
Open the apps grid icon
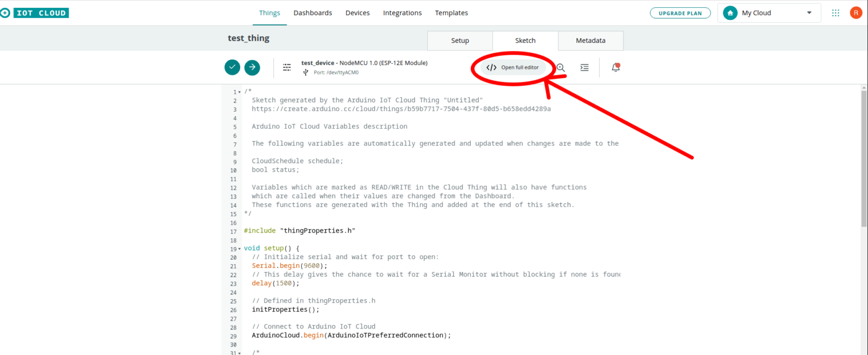coord(836,13)
